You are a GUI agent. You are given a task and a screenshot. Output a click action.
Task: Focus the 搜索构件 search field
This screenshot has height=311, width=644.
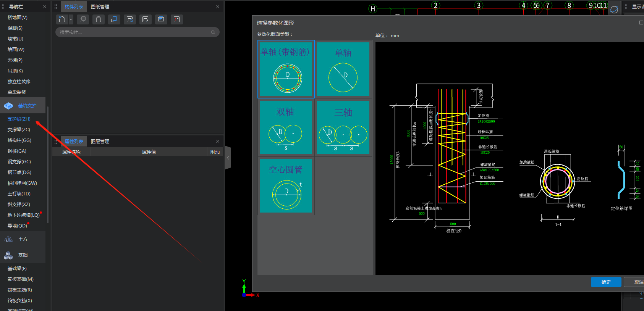(x=137, y=32)
